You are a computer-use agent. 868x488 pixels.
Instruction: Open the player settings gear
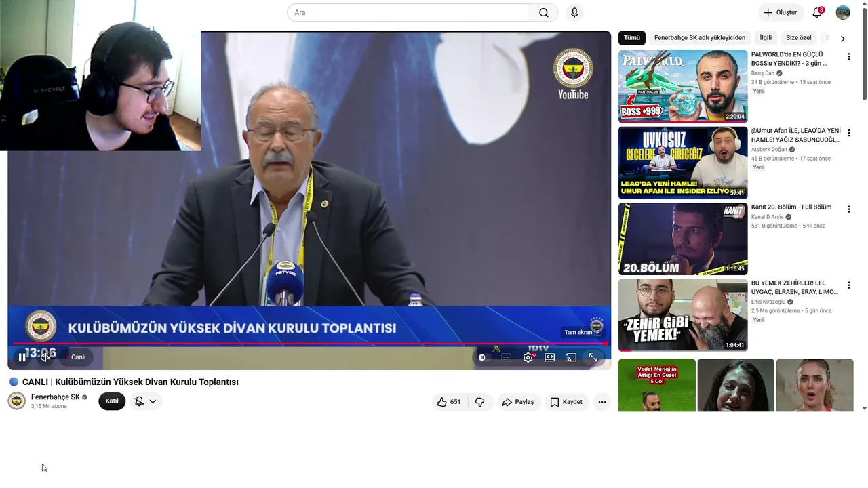[528, 357]
